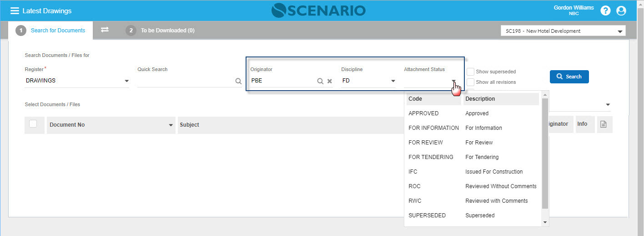The width and height of the screenshot is (644, 236).
Task: Expand the Register DRAWINGS dropdown
Action: (126, 81)
